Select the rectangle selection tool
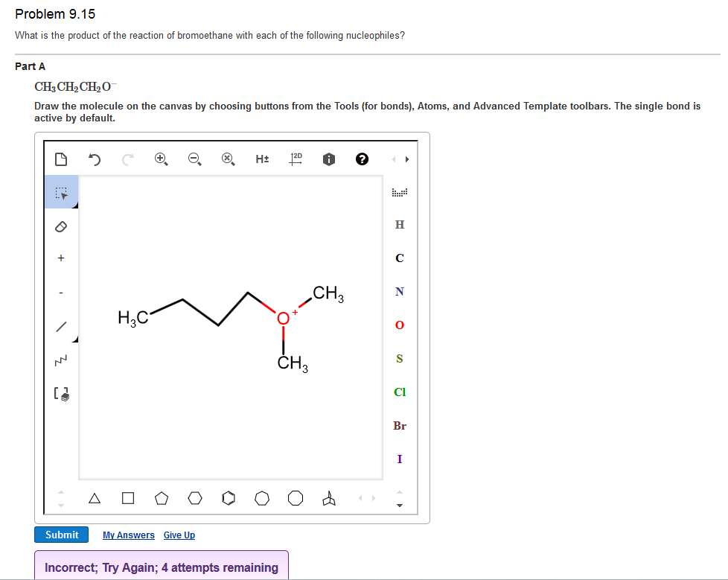 point(61,191)
